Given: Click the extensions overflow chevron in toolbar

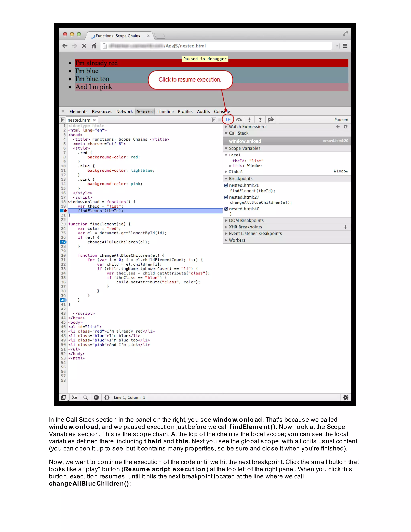Looking at the screenshot, I should (337, 46).
